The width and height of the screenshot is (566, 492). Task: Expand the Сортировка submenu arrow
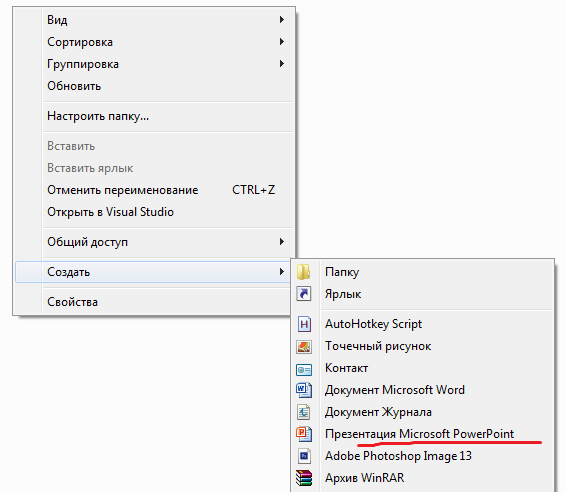(282, 42)
